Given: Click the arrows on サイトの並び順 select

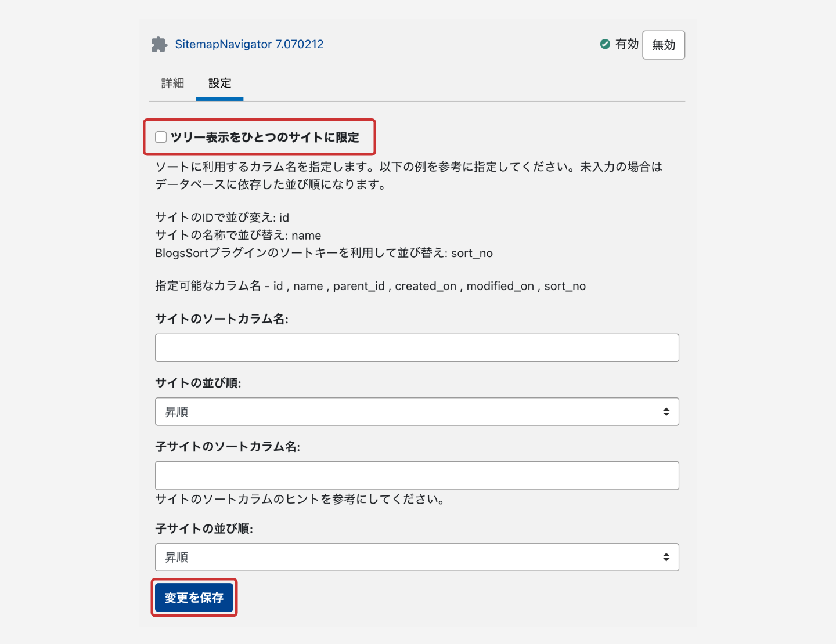Looking at the screenshot, I should [666, 412].
